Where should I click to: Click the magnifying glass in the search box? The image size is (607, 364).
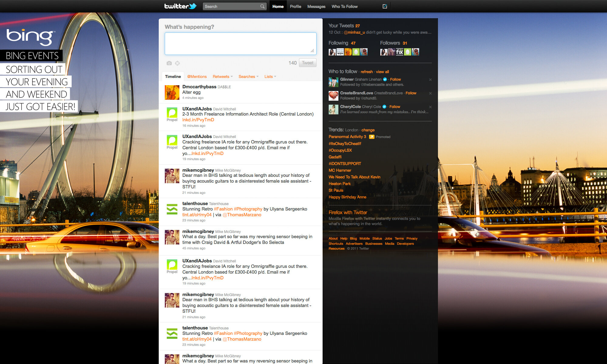point(262,6)
